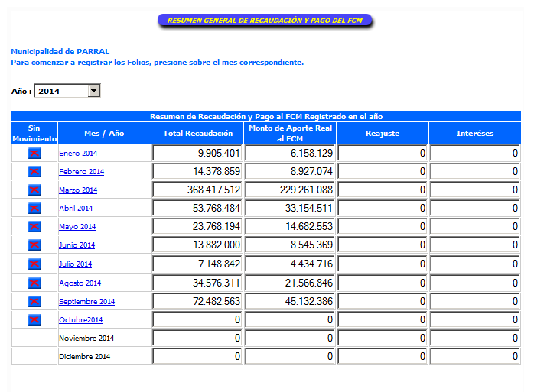Click the Interéses column header
Image resolution: width=534 pixels, height=392 pixels.
point(475,134)
